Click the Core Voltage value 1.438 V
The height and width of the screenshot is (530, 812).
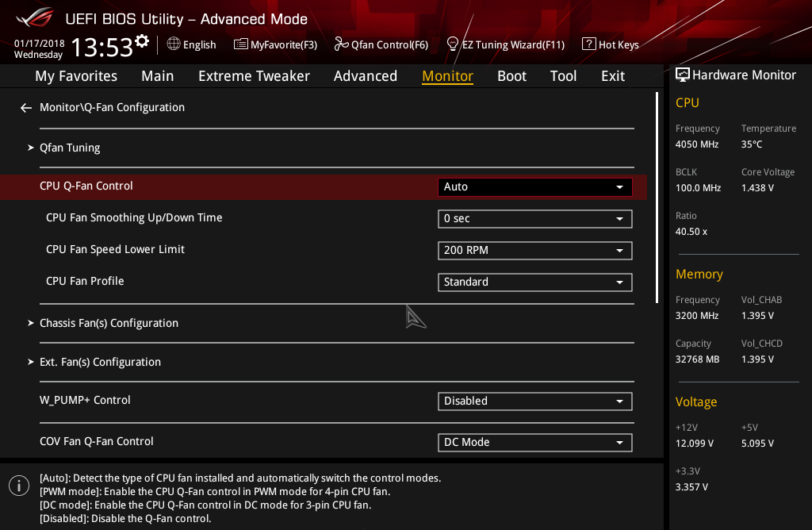pyautogui.click(x=757, y=187)
